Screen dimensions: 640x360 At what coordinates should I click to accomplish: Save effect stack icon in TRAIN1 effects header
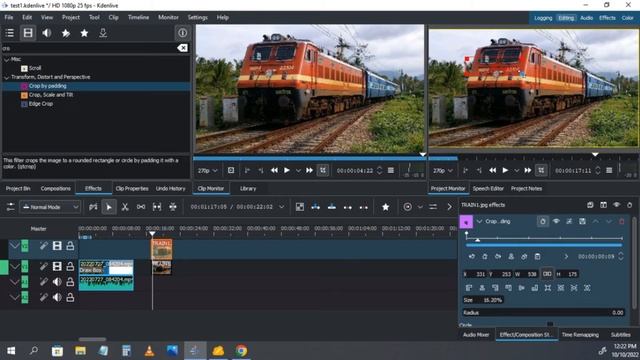[x=590, y=205]
